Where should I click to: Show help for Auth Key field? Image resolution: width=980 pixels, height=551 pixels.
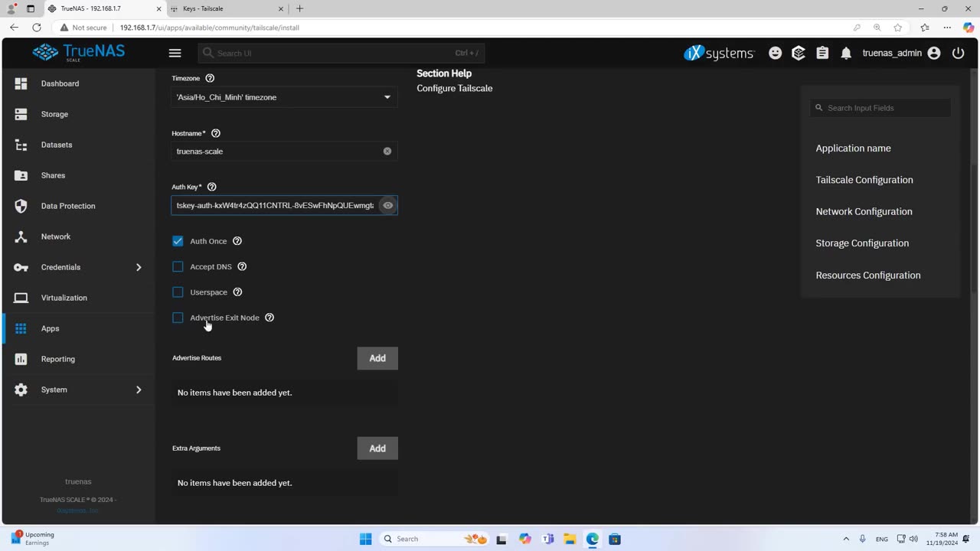tap(212, 187)
